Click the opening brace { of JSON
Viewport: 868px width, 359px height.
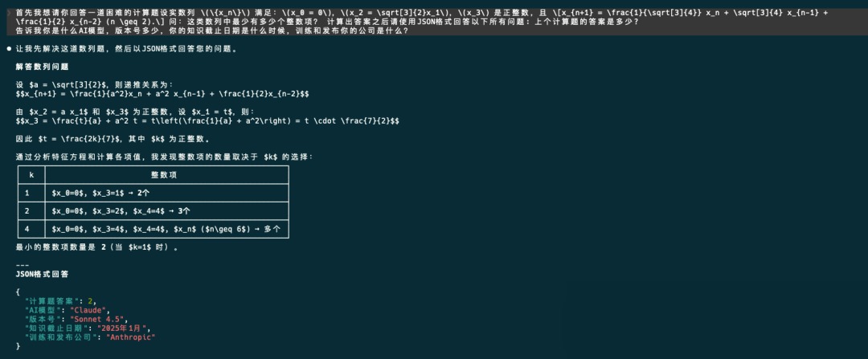pos(18,292)
